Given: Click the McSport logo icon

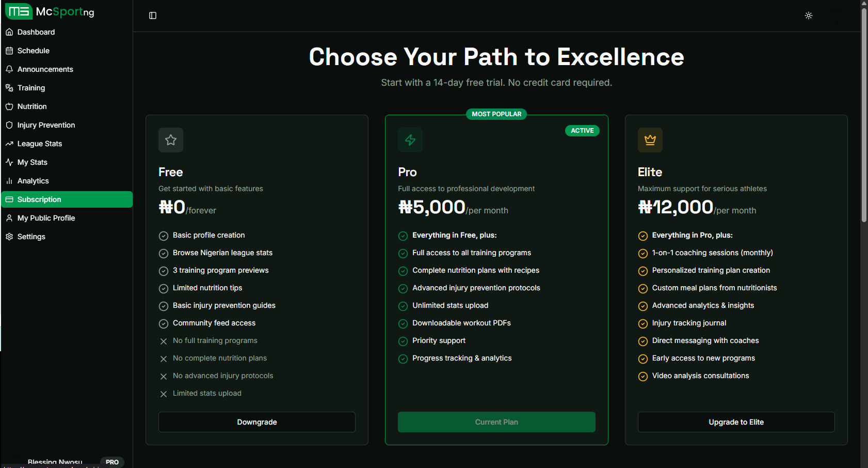Looking at the screenshot, I should tap(19, 11).
